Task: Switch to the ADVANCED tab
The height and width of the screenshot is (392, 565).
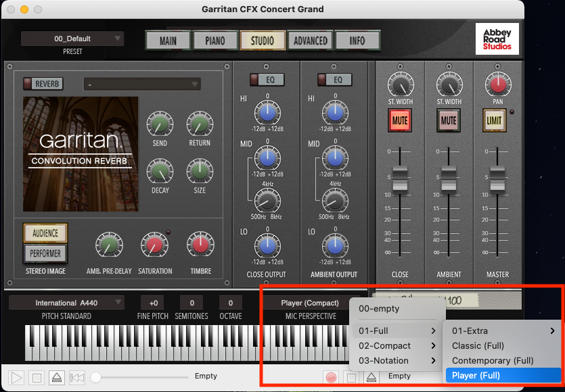Action: coord(310,41)
